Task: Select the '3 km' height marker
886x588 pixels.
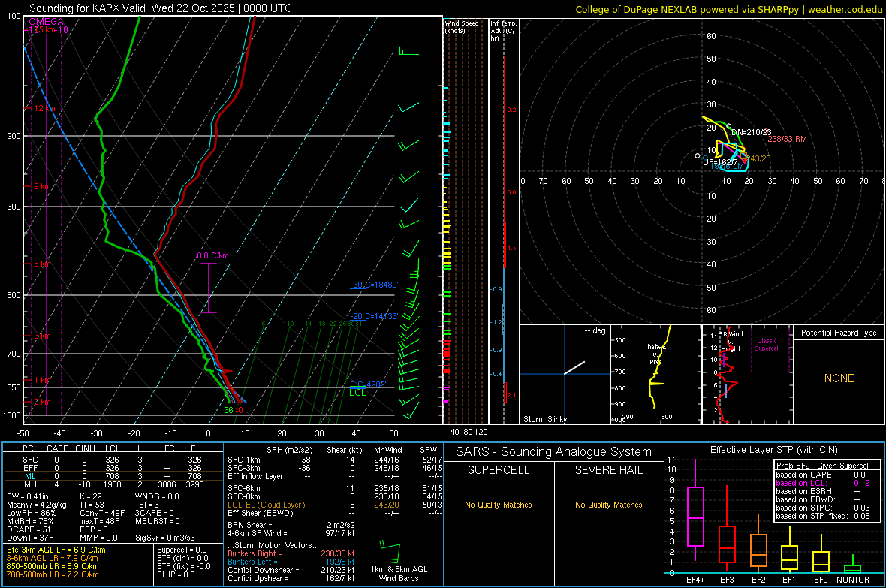Action: pos(42,336)
